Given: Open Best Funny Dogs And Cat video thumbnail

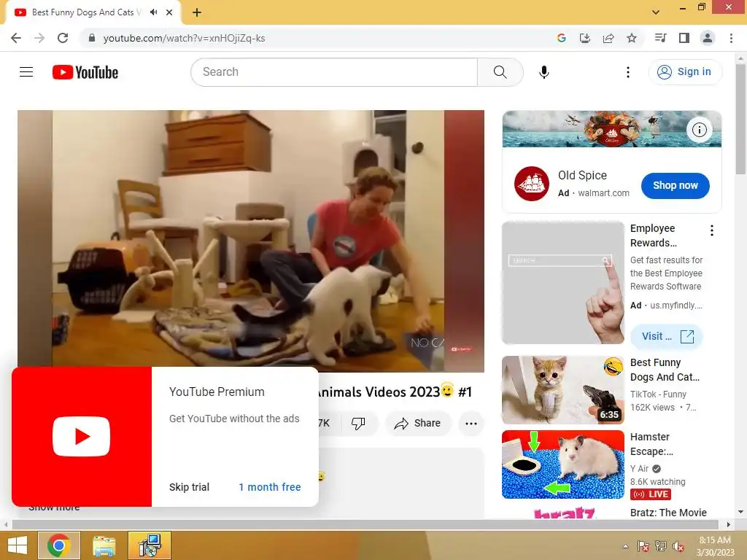Looking at the screenshot, I should pyautogui.click(x=562, y=390).
